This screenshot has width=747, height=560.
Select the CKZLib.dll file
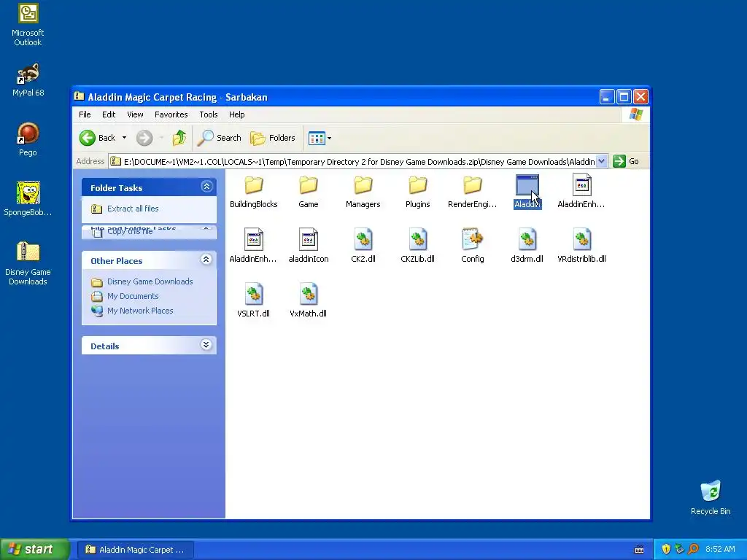418,246
